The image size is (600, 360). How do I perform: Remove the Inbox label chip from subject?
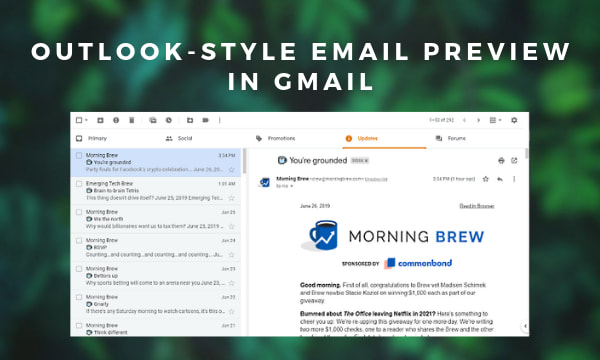(x=366, y=161)
